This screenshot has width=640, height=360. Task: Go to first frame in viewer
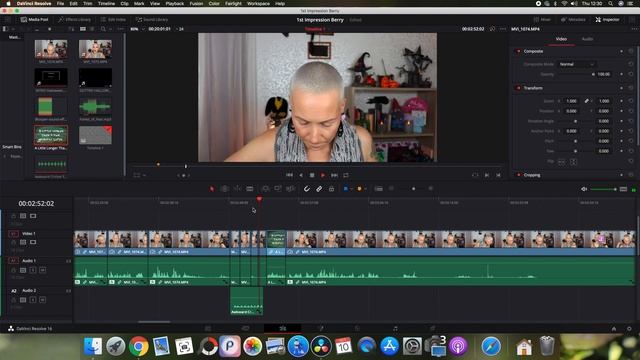tap(289, 175)
